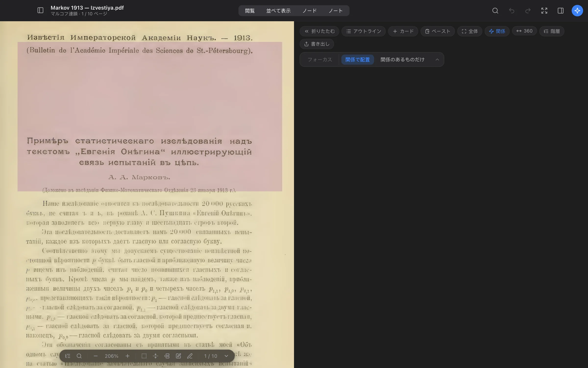Toggle 関係のあるものだけ filter

[x=402, y=60]
